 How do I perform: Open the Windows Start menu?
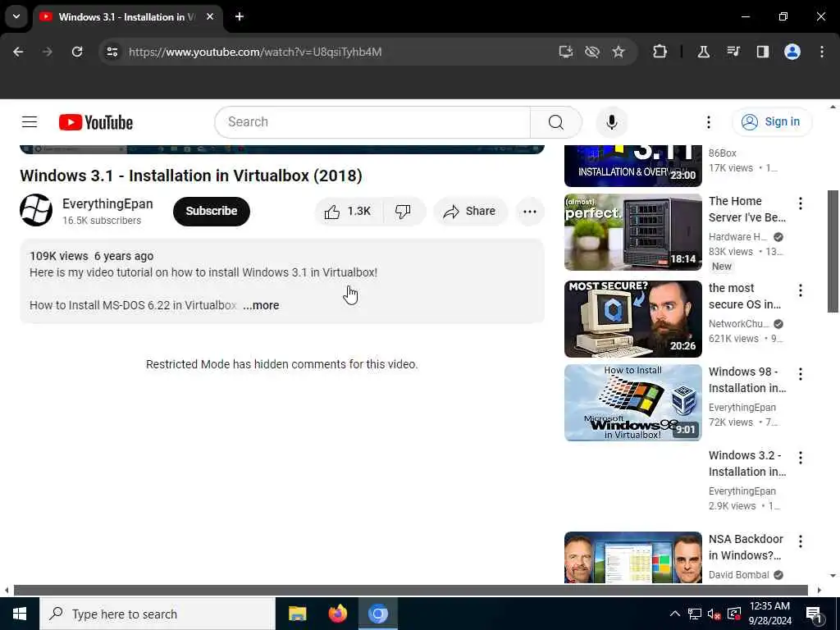point(20,614)
